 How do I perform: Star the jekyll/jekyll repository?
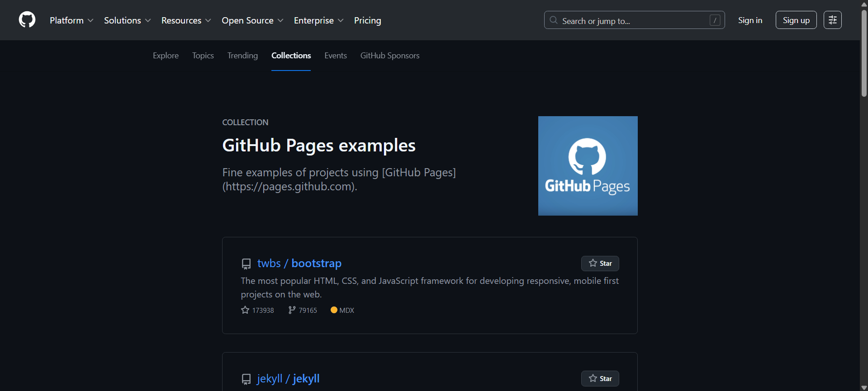pyautogui.click(x=600, y=379)
